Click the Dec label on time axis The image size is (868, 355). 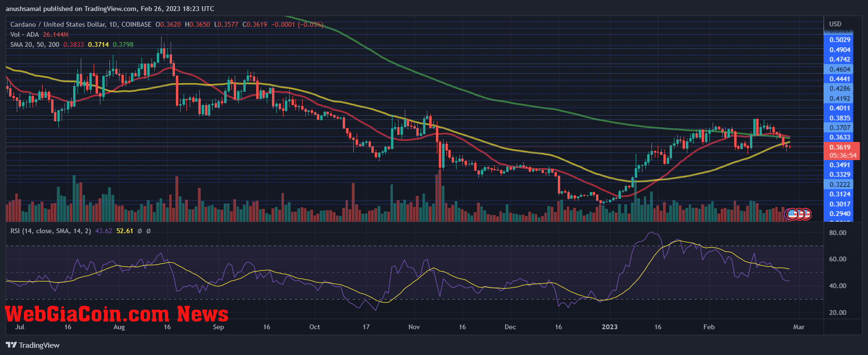tap(510, 327)
